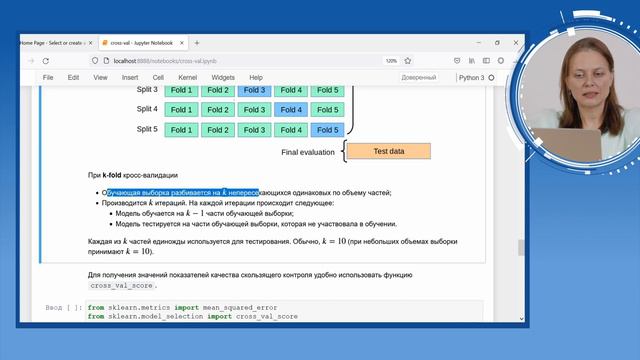Open the Widgets menu
Image resolution: width=640 pixels, height=360 pixels.
tap(223, 78)
